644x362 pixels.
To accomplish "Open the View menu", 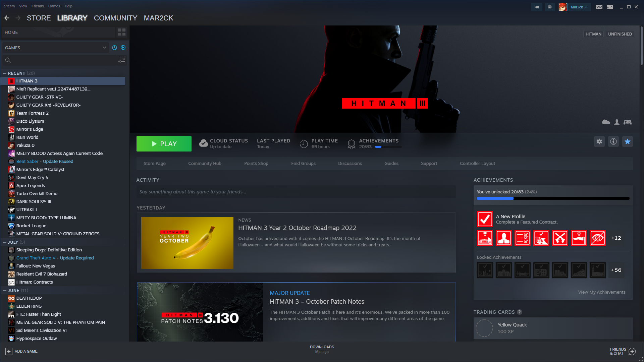I will 23,6.
